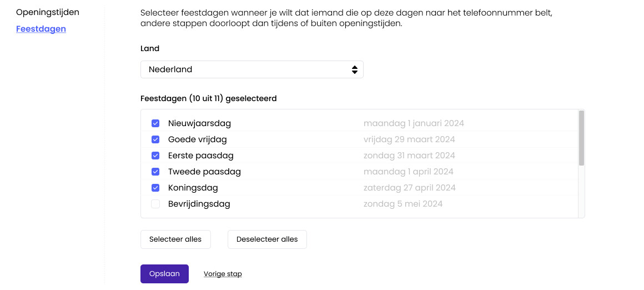Click the Koningsdag date zaterdag 27 april 2024
The height and width of the screenshot is (290, 644).
409,188
